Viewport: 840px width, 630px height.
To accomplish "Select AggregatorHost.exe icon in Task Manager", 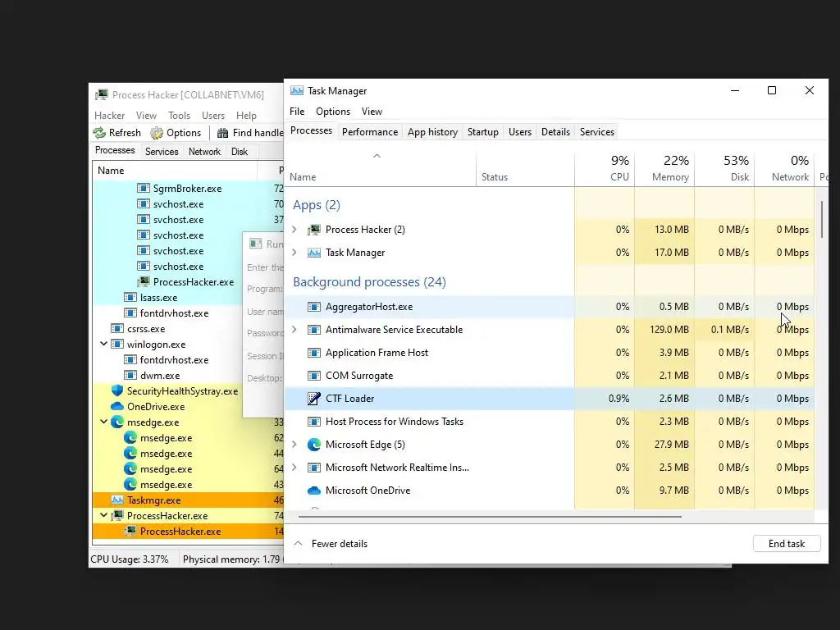I will click(314, 307).
